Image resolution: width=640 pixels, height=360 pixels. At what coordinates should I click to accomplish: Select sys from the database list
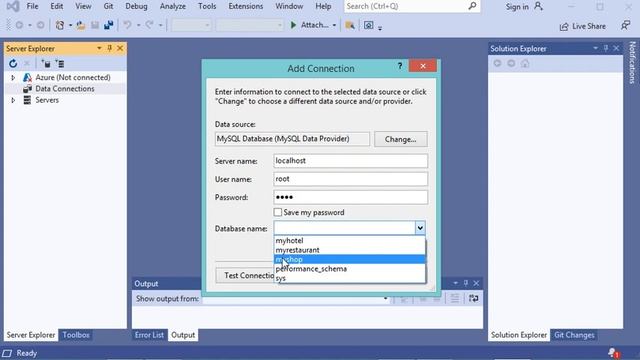[x=349, y=278]
